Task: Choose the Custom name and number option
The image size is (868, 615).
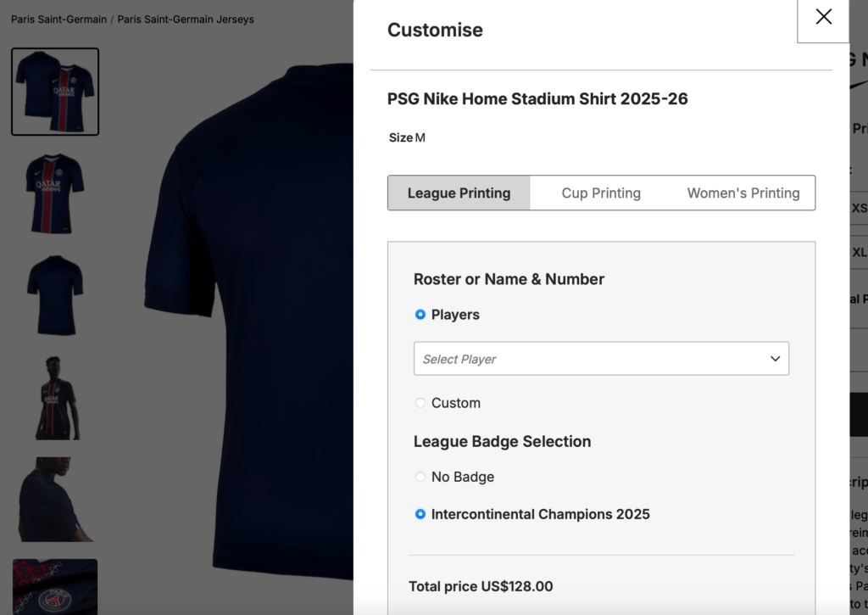Action: tap(420, 403)
